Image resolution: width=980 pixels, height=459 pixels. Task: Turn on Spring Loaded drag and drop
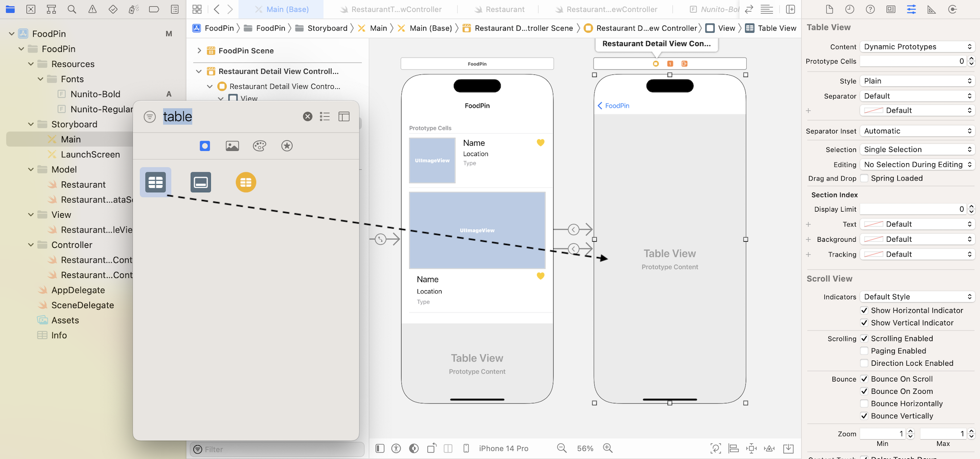click(864, 178)
